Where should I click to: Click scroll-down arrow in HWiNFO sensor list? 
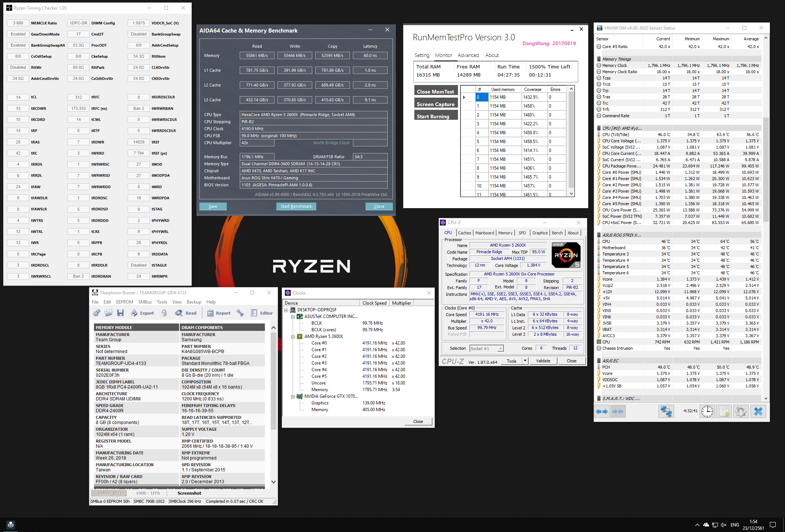pos(766,399)
